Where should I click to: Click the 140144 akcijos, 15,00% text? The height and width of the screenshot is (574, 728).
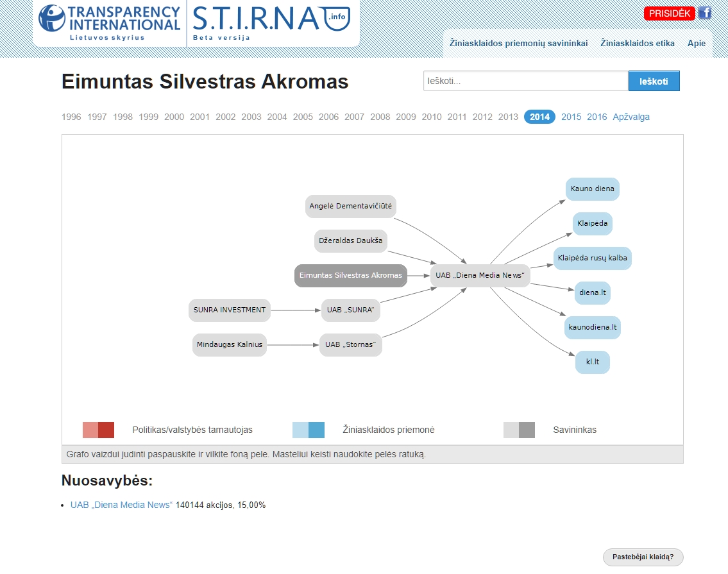pos(221,505)
